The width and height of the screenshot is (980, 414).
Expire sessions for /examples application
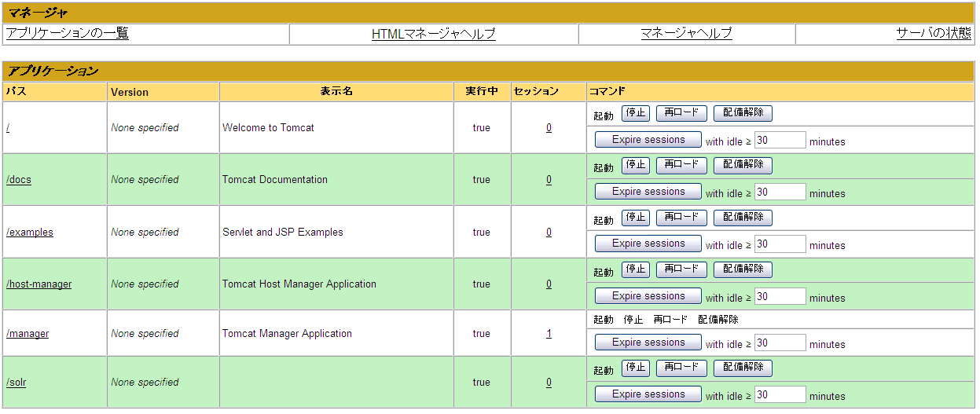click(x=648, y=244)
